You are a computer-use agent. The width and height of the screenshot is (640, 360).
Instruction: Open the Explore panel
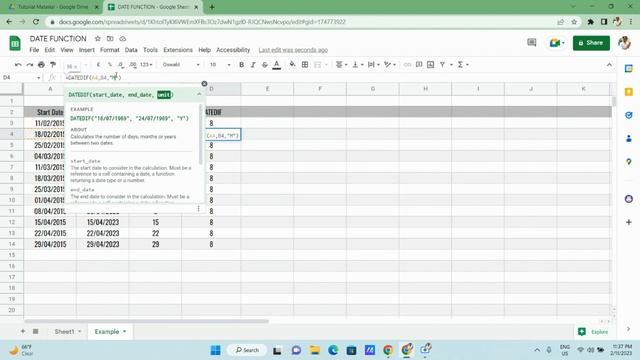pyautogui.click(x=593, y=332)
